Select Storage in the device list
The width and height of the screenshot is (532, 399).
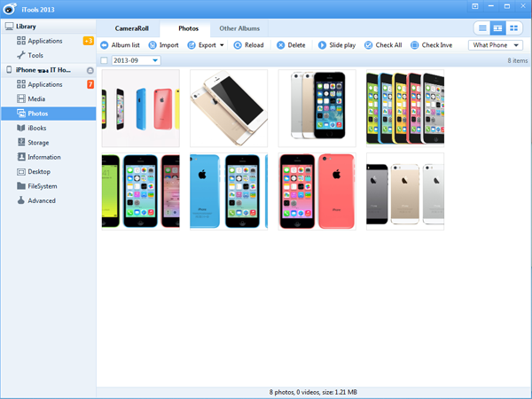38,142
